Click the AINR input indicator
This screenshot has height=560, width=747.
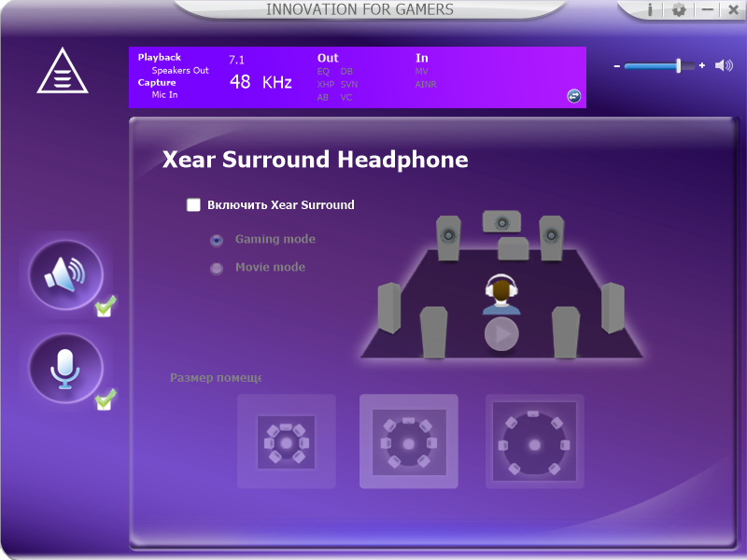click(x=426, y=84)
